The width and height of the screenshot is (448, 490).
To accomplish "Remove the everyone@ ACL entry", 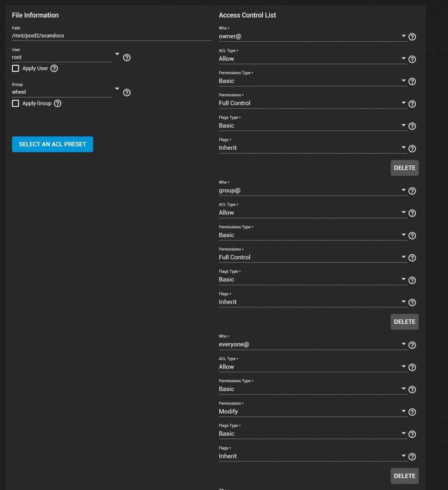I will [404, 476].
